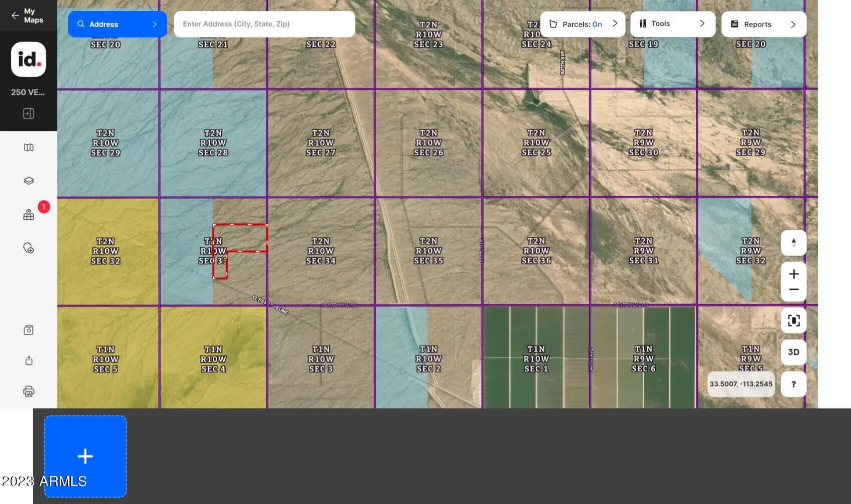Expand the sidebar panel toggle icon
Image resolution: width=851 pixels, height=504 pixels.
pos(29,114)
